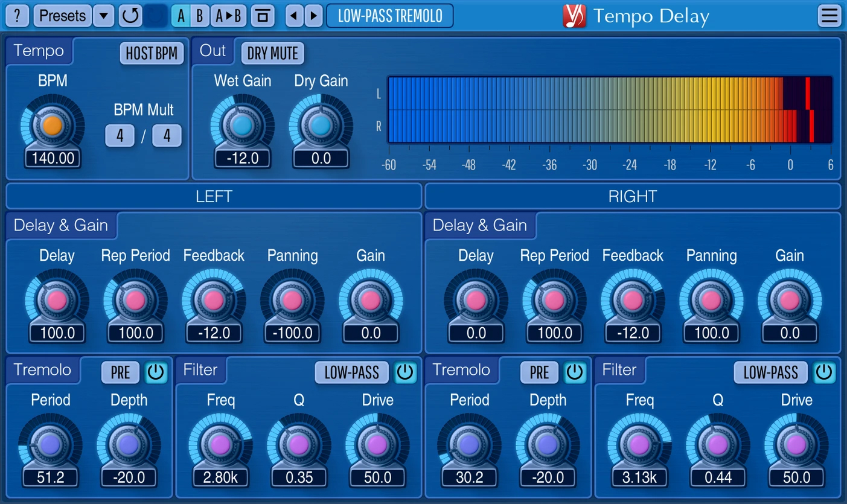Select the B state slot
The width and height of the screenshot is (847, 504).
(200, 16)
